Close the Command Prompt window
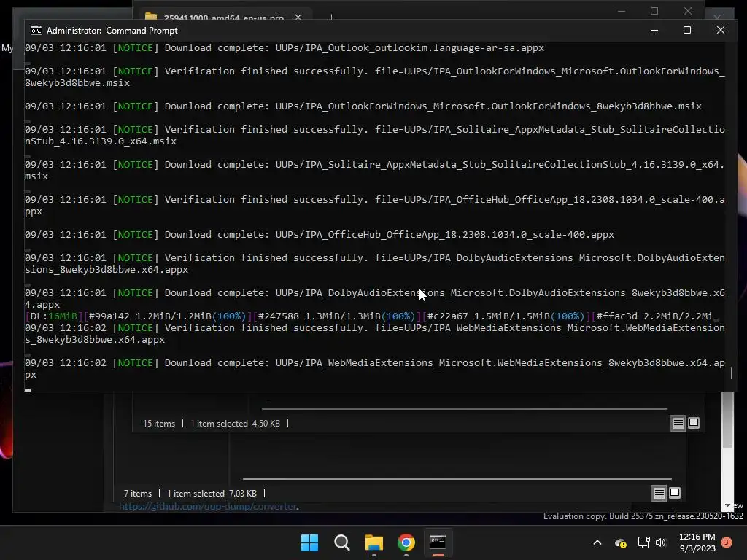This screenshot has width=747, height=560. (x=721, y=30)
